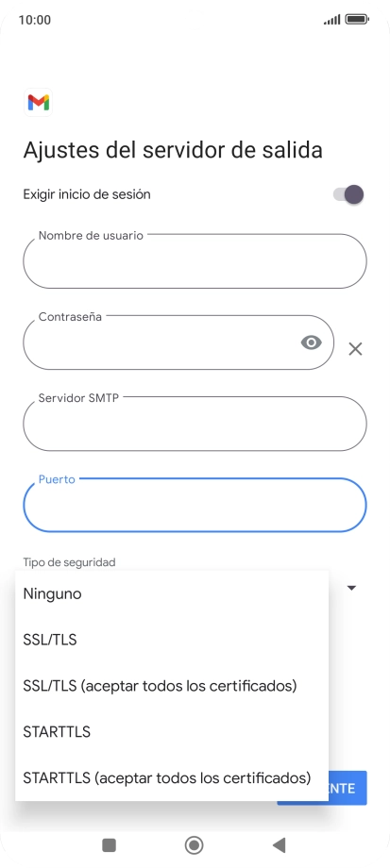390x868 pixels.
Task: Show password with the eye icon
Action: click(312, 342)
